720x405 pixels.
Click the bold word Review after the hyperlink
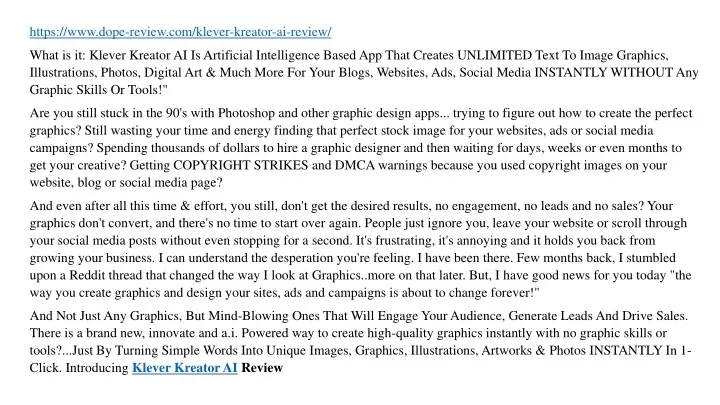click(x=262, y=368)
